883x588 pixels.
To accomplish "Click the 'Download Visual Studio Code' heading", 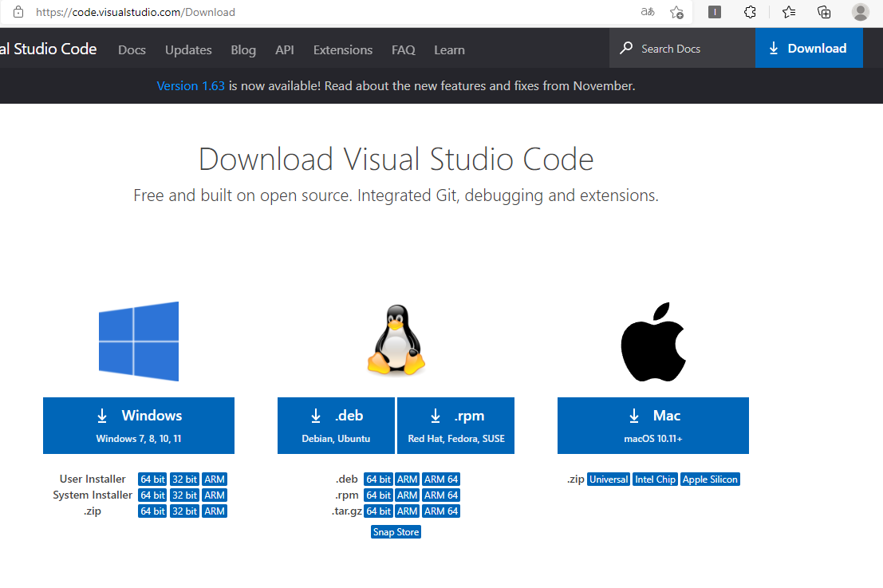I will point(396,160).
